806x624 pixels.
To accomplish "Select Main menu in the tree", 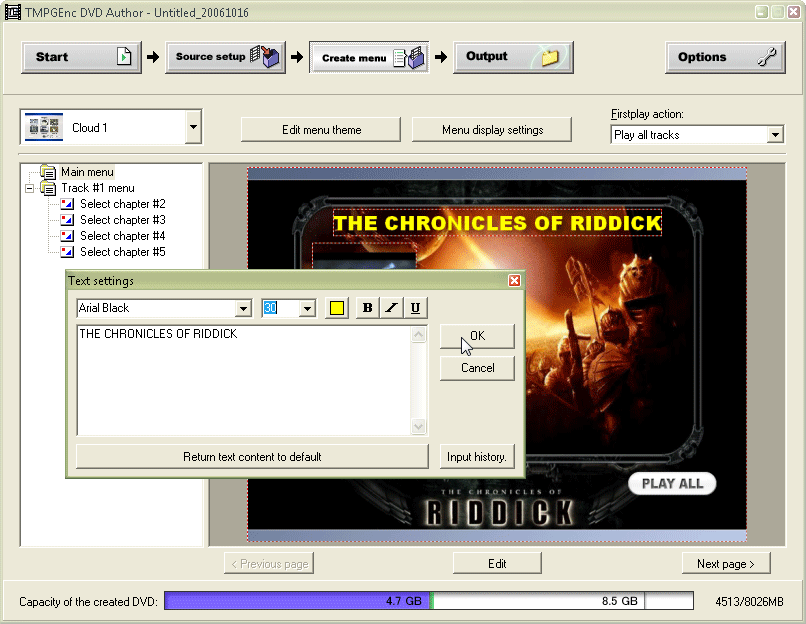I will pyautogui.click(x=87, y=172).
